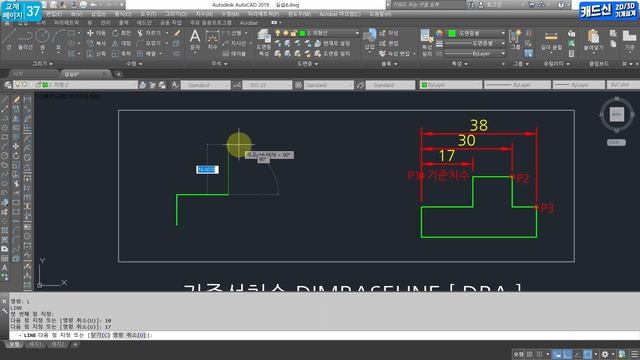Toggle ortho mode in status bar
Screen dimensions: 640x360
coord(567,354)
